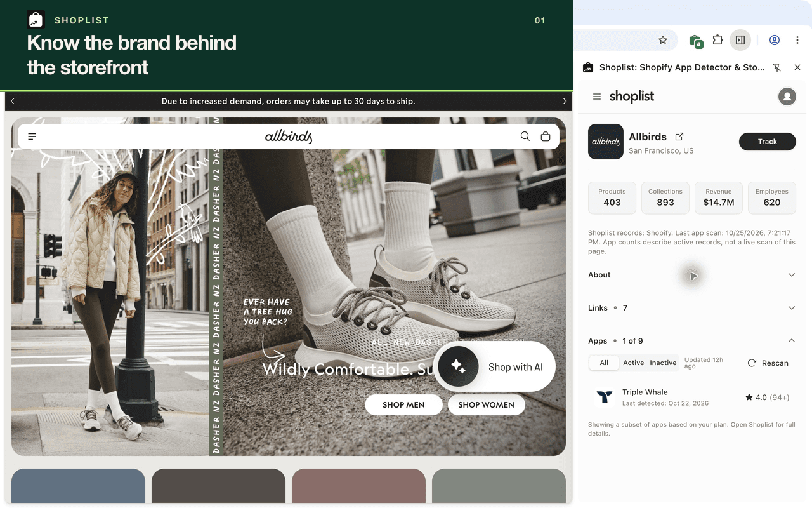
Task: Click the Revenue $14.7M stat card
Action: coord(719,197)
